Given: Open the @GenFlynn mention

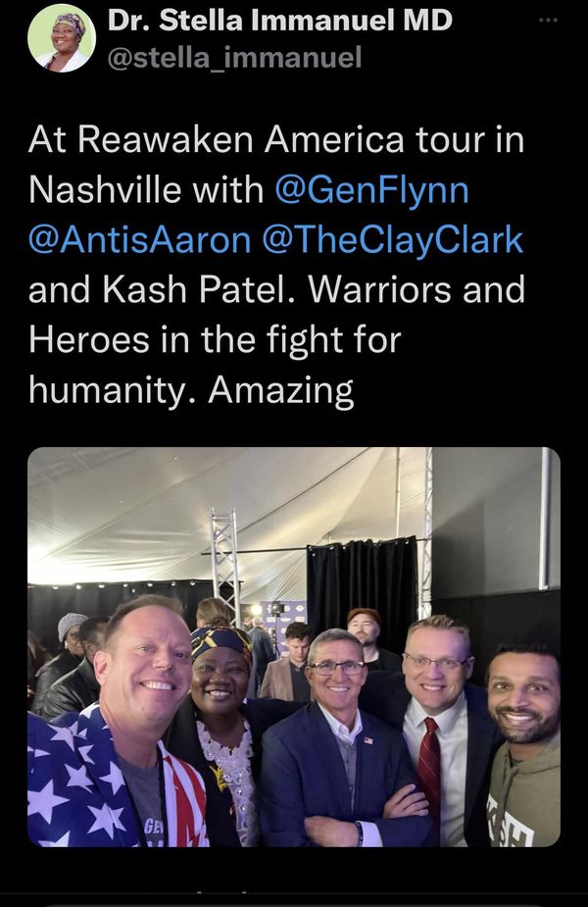Looking at the screenshot, I should tap(371, 189).
